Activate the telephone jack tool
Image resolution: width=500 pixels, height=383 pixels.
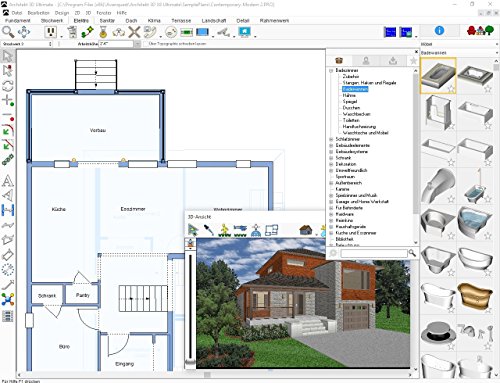pyautogui.click(x=151, y=32)
